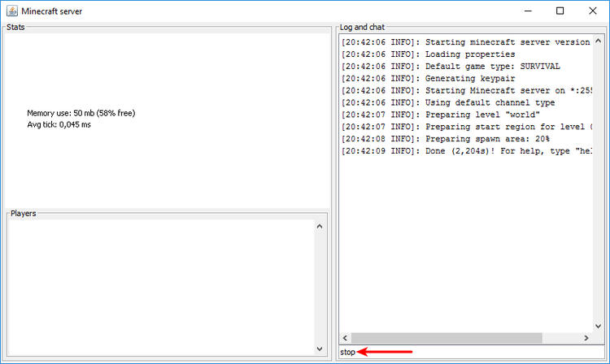Click the "Log and chat" panel label
This screenshot has height=364, width=610.
[x=362, y=27]
